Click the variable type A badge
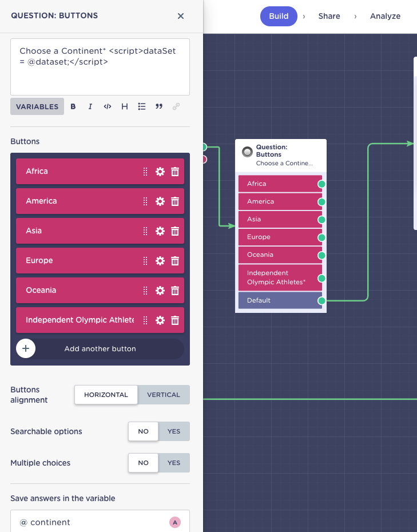The width and height of the screenshot is (417, 532). click(x=175, y=522)
